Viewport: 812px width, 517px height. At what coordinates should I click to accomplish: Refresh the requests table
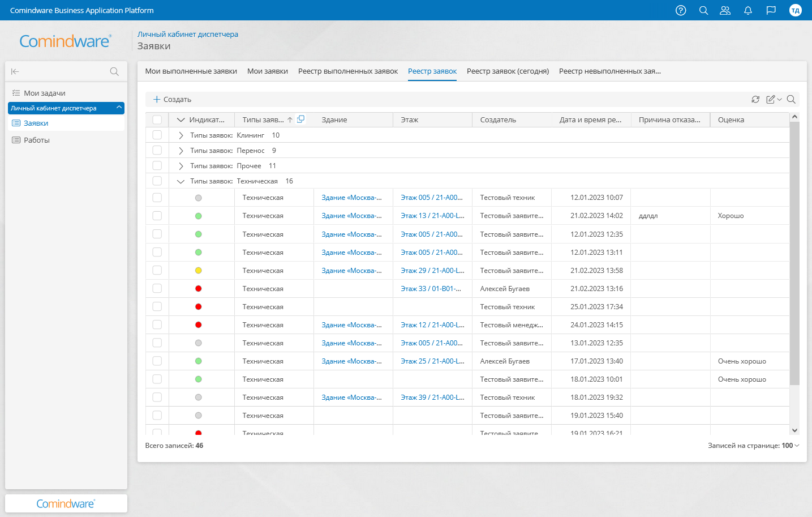755,99
